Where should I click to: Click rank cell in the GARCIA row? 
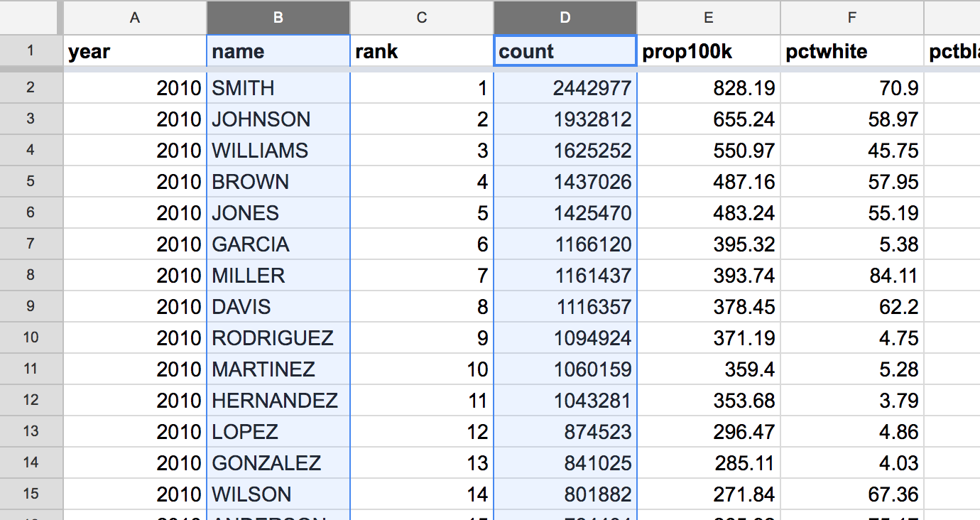422,244
